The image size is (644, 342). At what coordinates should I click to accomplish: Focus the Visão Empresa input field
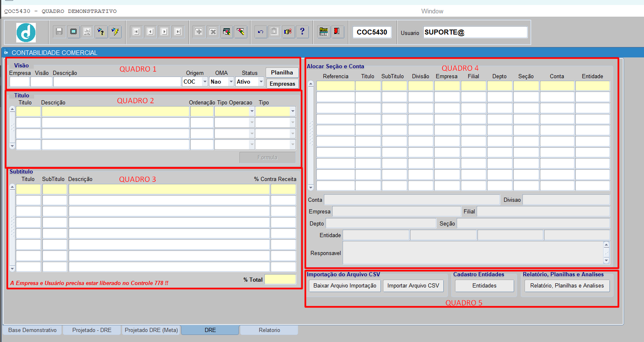click(20, 82)
